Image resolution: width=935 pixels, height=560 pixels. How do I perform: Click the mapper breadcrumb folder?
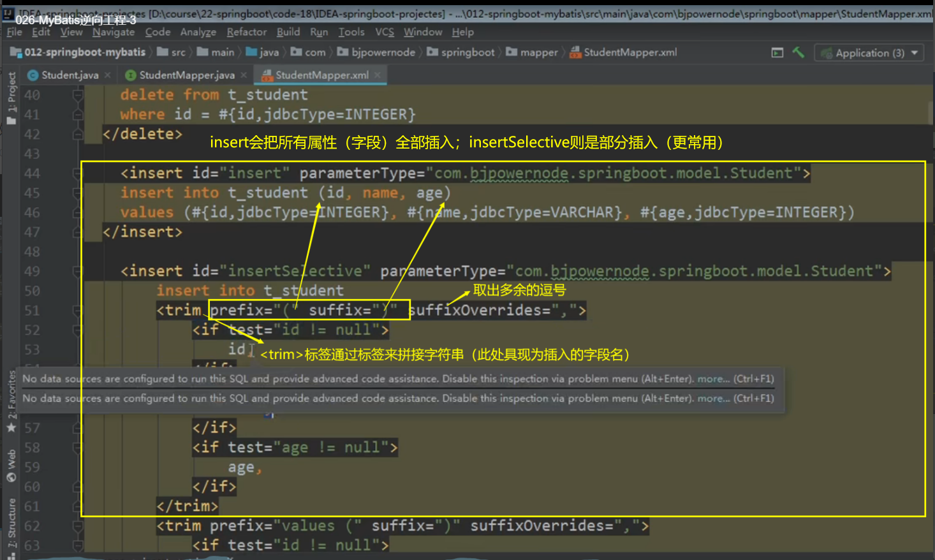pos(532,52)
